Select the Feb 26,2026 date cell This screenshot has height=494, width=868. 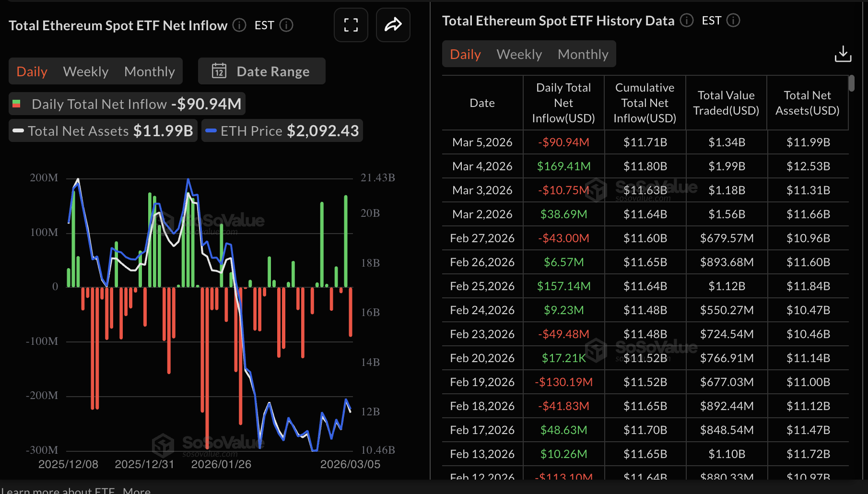tap(482, 262)
